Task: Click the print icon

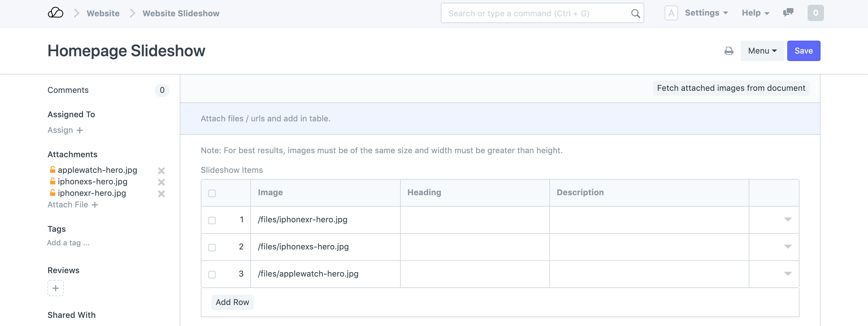Action: click(x=729, y=51)
